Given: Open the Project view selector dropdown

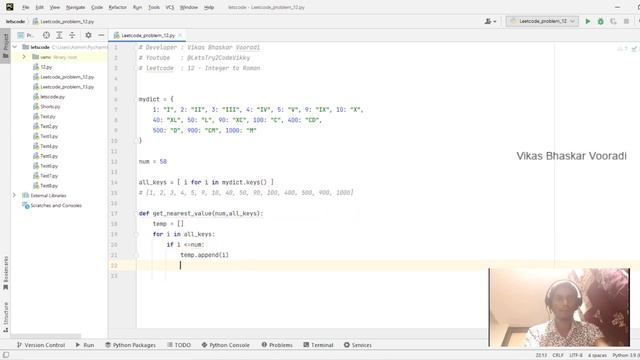Looking at the screenshot, I should 25,36.
